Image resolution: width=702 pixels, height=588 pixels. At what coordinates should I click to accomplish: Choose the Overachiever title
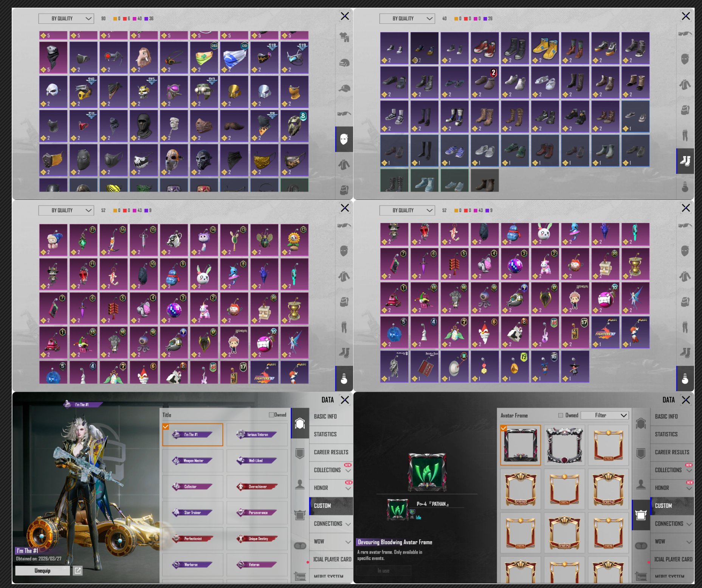click(257, 487)
